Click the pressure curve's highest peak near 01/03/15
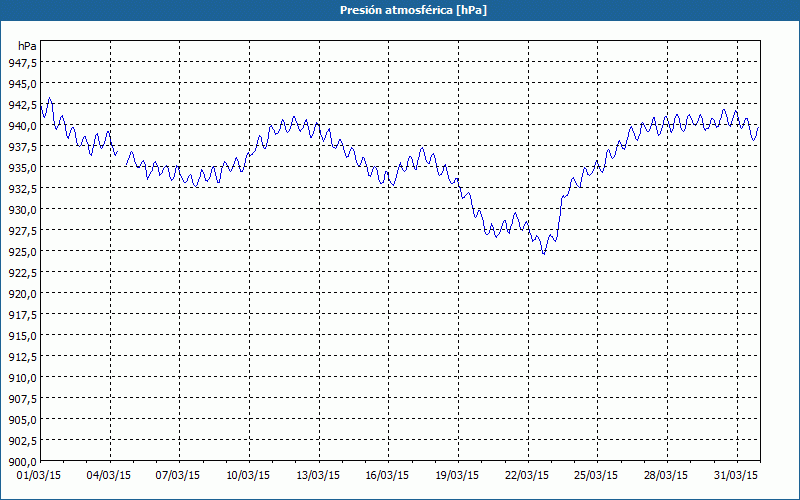Viewport: 800px width, 500px height. coord(49,98)
